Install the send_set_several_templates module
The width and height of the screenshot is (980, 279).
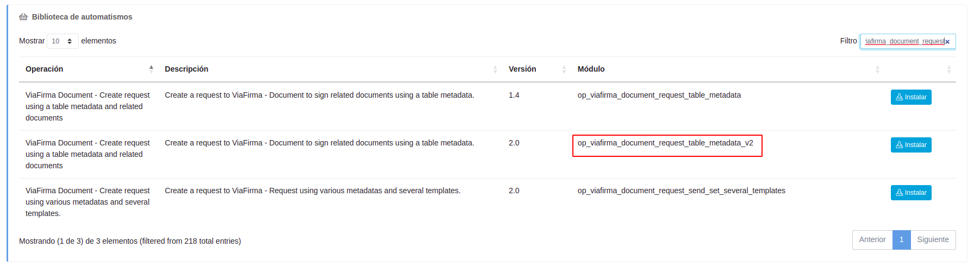click(911, 193)
